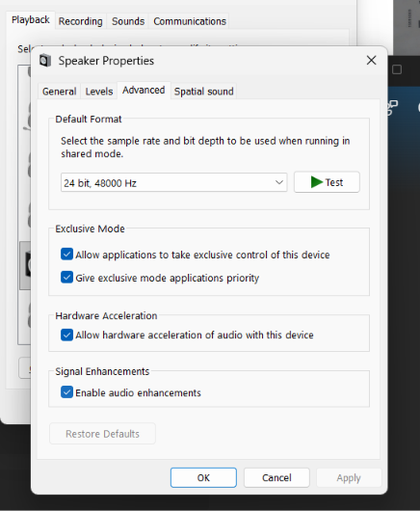Switch to the General tab
Screen dimensions: 420x511
(60, 92)
